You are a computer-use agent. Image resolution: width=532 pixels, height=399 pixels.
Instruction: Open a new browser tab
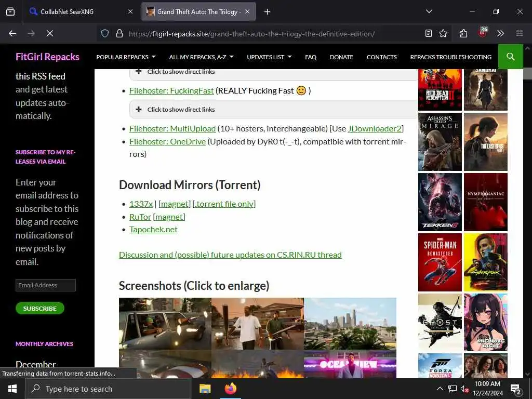[x=268, y=12]
